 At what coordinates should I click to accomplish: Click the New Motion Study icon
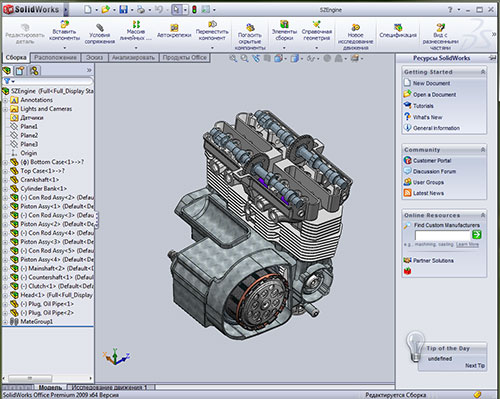coord(355,27)
